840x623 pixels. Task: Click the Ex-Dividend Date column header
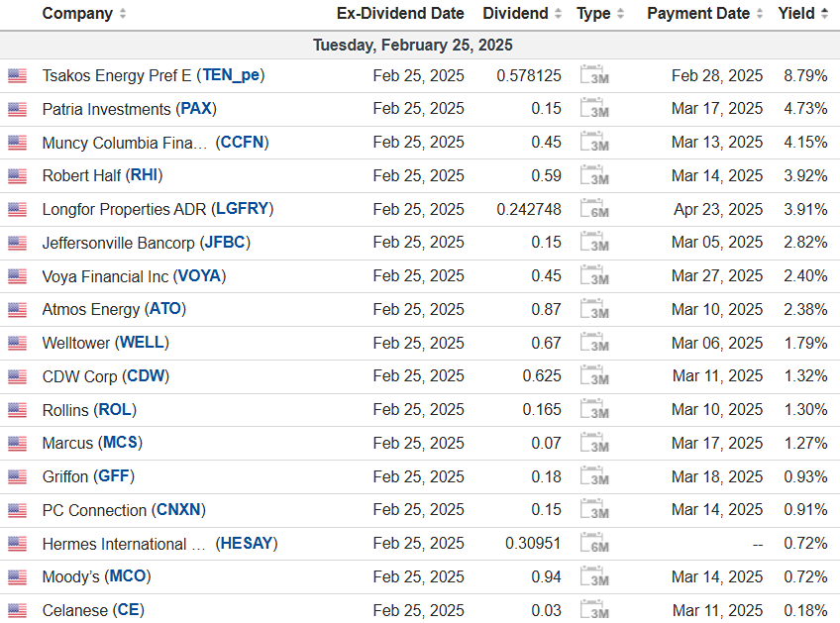click(x=400, y=14)
